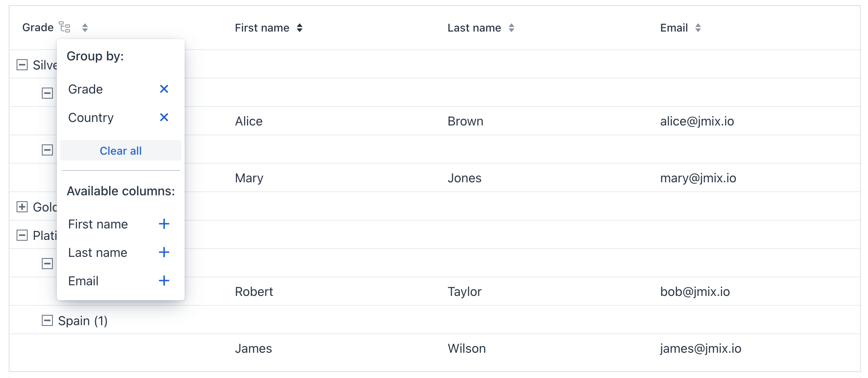Remove Country grouping with X icon
The image size is (868, 378).
coord(164,118)
